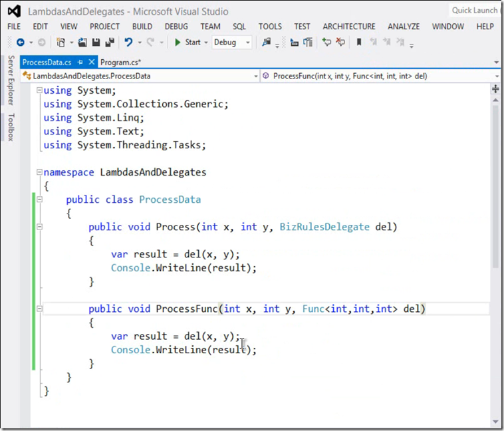The image size is (504, 431).
Task: Open the PROJECT menu
Action: point(104,27)
